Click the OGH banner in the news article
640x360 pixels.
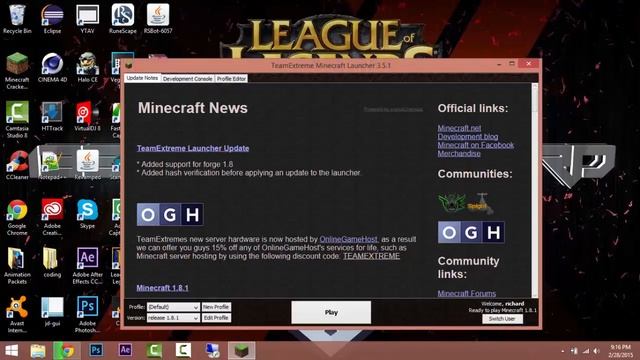point(170,214)
